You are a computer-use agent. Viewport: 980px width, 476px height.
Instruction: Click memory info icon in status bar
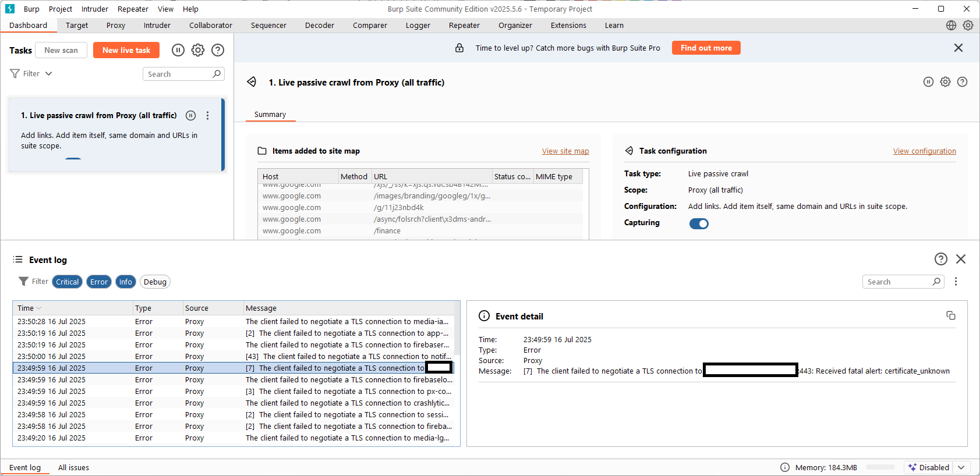(x=785, y=467)
